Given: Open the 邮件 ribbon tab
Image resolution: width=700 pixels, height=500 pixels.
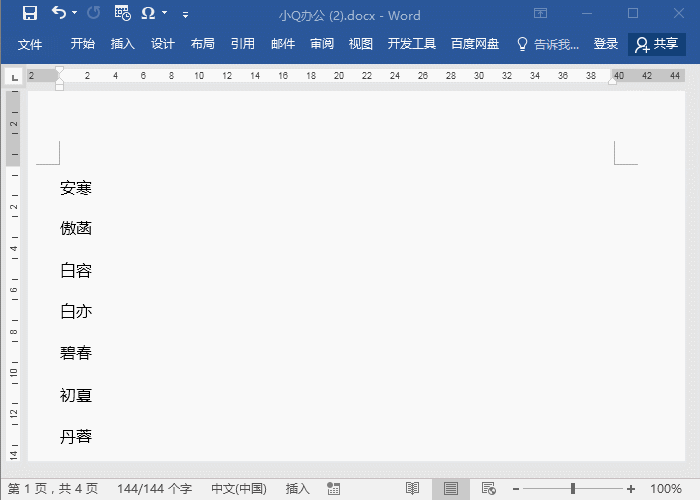Looking at the screenshot, I should 283,44.
